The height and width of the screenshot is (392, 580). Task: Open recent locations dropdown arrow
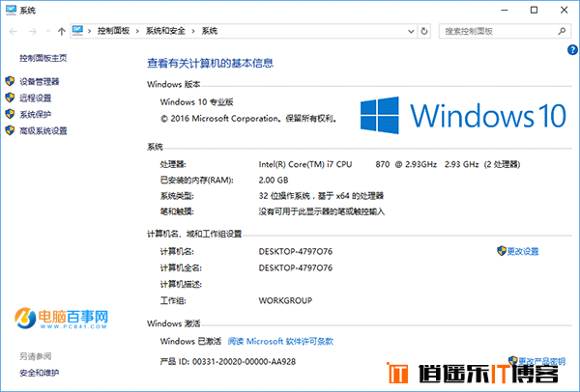click(48, 32)
